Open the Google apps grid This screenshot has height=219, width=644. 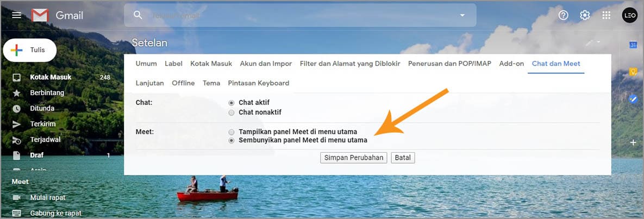coord(606,15)
